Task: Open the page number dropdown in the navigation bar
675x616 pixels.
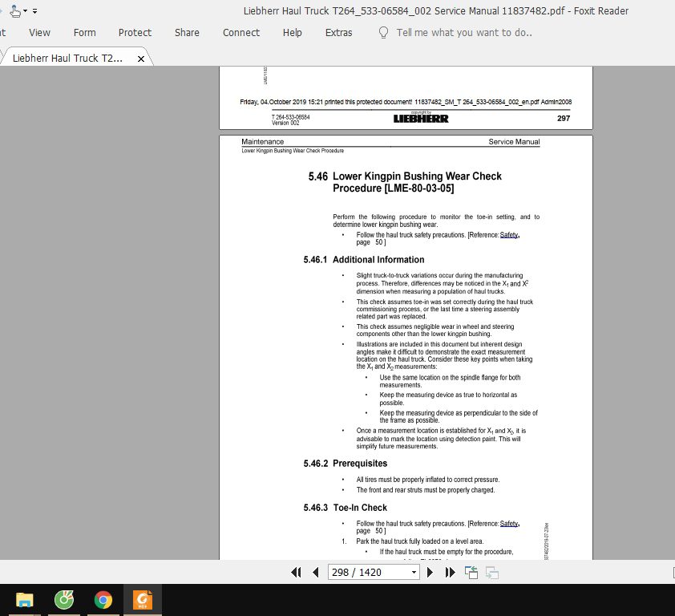Action: click(414, 572)
